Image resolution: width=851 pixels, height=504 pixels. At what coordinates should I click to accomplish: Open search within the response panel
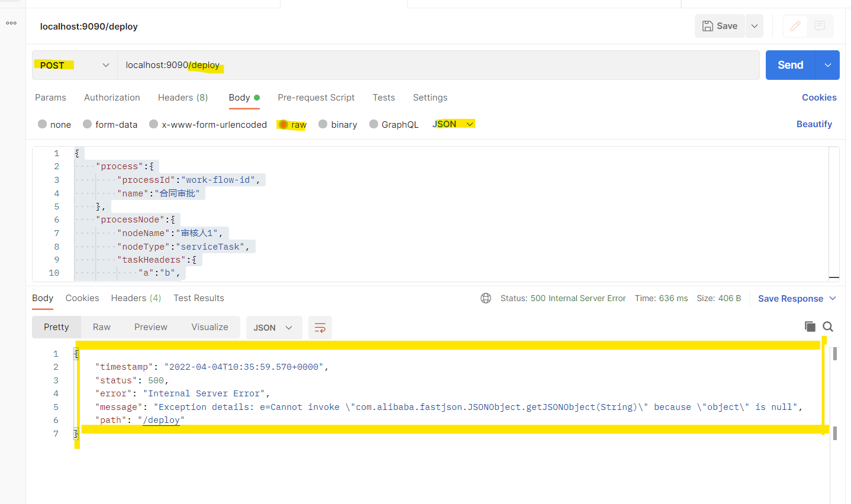click(827, 326)
